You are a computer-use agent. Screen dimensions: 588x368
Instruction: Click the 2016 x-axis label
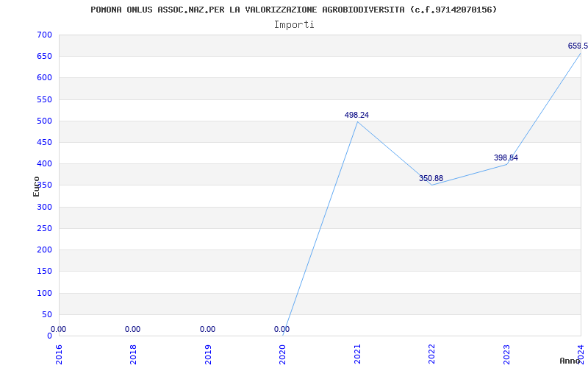59,355
